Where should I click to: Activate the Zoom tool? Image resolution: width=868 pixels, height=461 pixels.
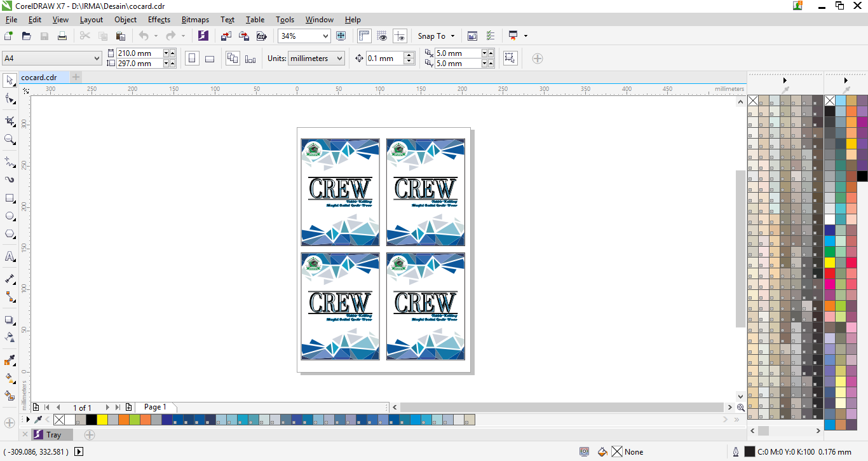click(9, 139)
